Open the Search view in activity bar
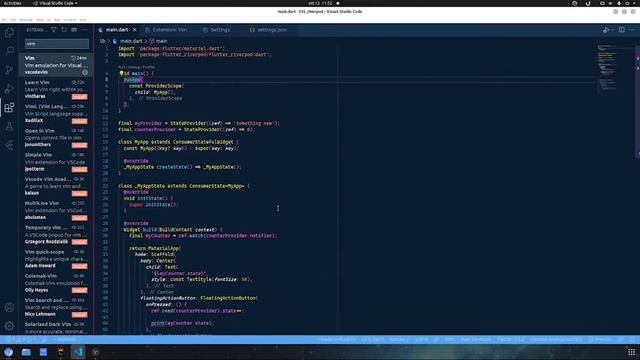 (9, 51)
